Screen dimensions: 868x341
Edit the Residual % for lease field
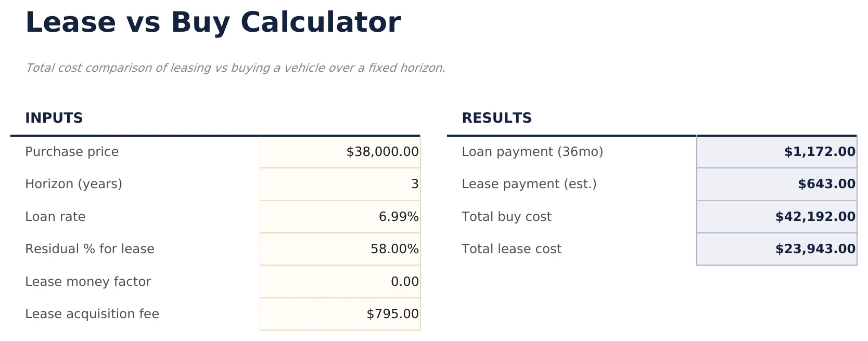[340, 249]
